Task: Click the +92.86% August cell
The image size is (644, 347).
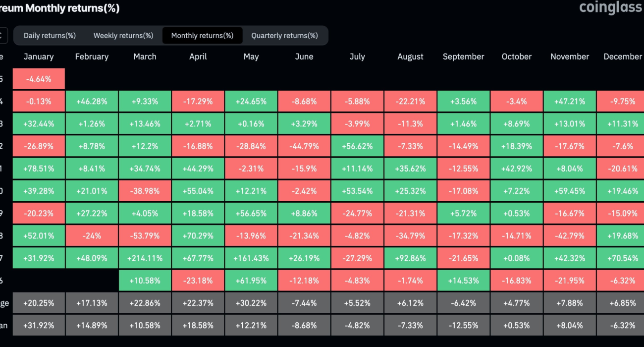Action: coord(410,258)
